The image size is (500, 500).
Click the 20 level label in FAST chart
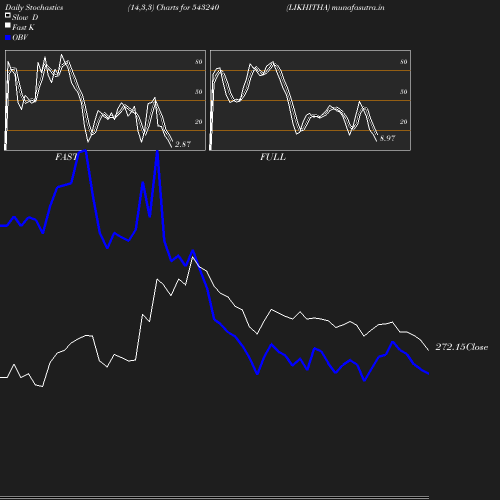199,122
